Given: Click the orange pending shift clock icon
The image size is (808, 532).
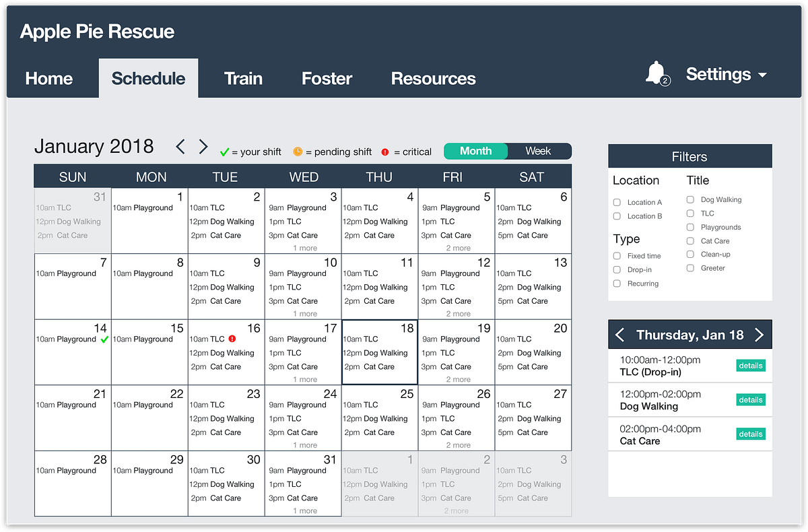Looking at the screenshot, I should 298,152.
